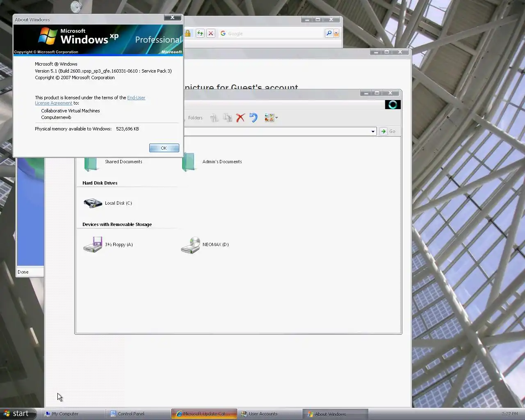525x420 pixels.
Task: Minimize the browser window
Action: pyautogui.click(x=307, y=20)
